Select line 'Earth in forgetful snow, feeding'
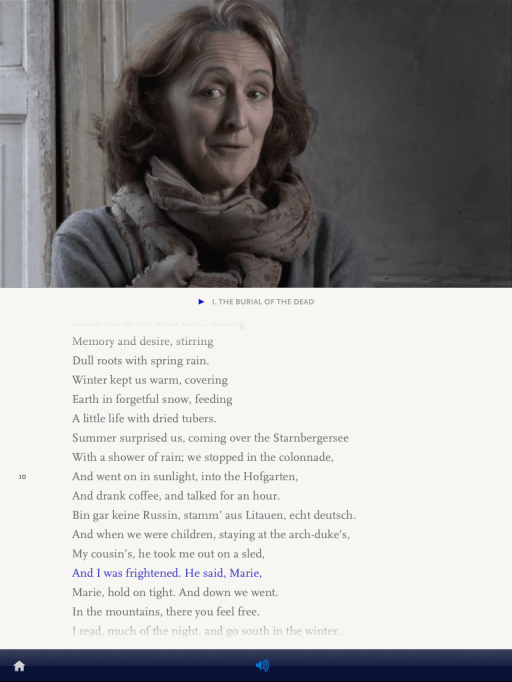 point(152,399)
